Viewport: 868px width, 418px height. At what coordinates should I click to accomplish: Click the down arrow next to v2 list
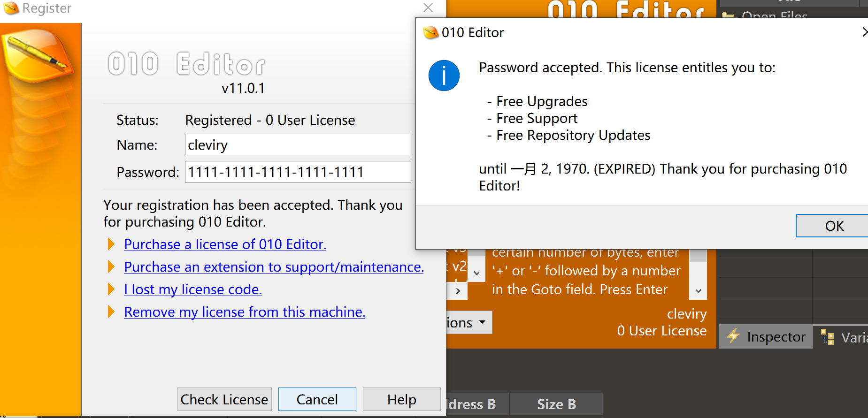pyautogui.click(x=477, y=273)
